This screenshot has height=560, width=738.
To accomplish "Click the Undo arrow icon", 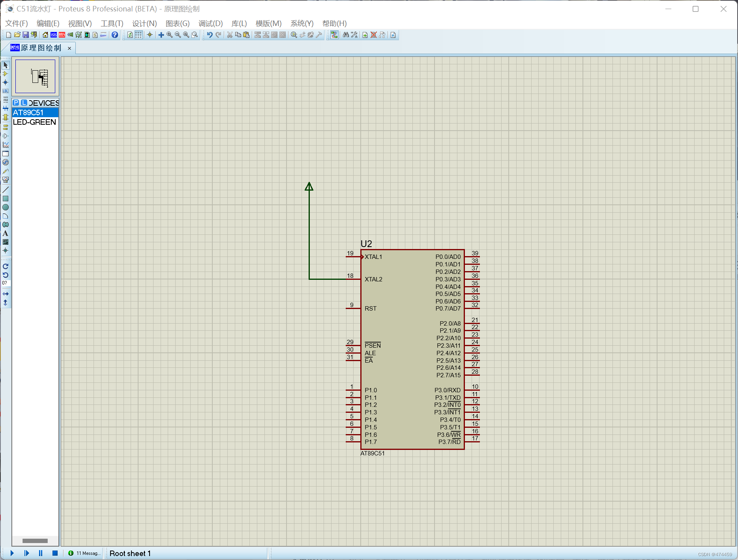I will (210, 35).
